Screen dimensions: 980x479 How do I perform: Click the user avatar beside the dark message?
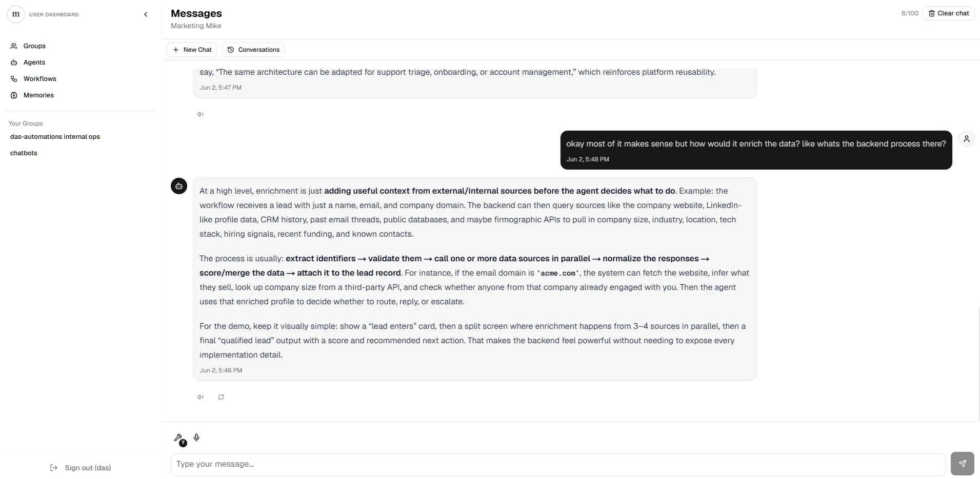[967, 139]
